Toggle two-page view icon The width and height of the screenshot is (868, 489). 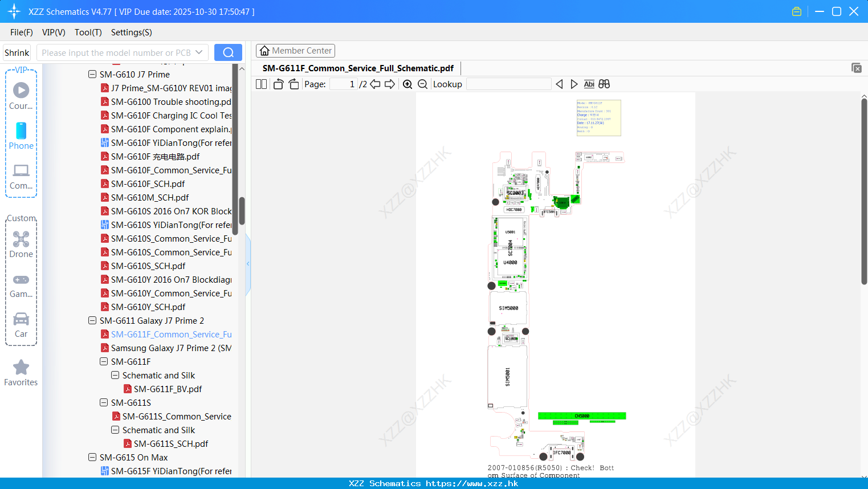(x=261, y=84)
